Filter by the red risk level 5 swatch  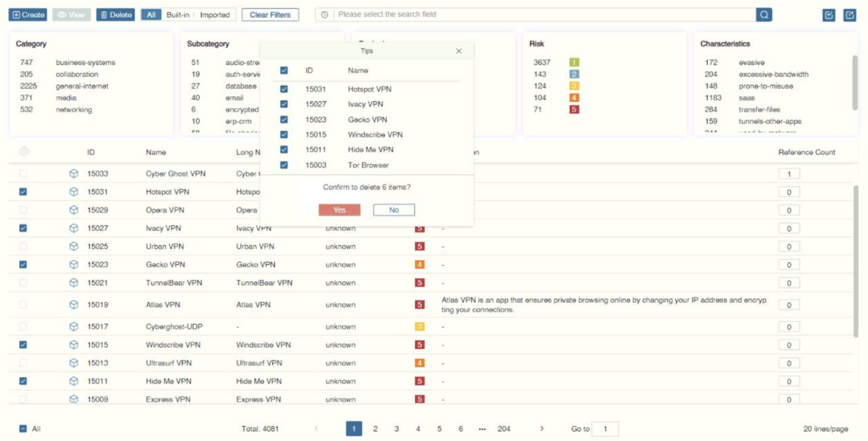pyautogui.click(x=574, y=109)
